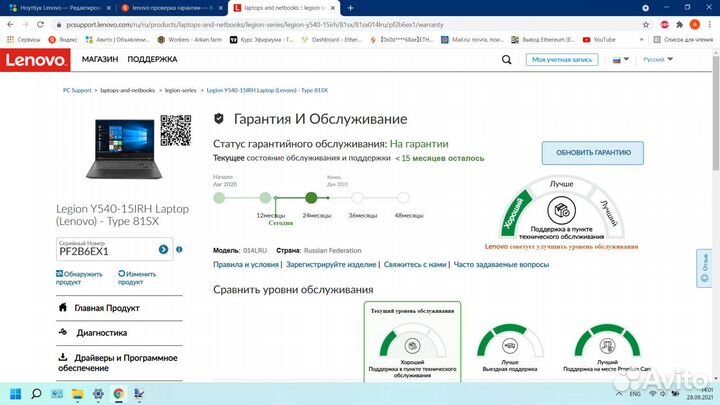The height and width of the screenshot is (405, 720).
Task: Click the QR code image
Action: pyautogui.click(x=176, y=130)
